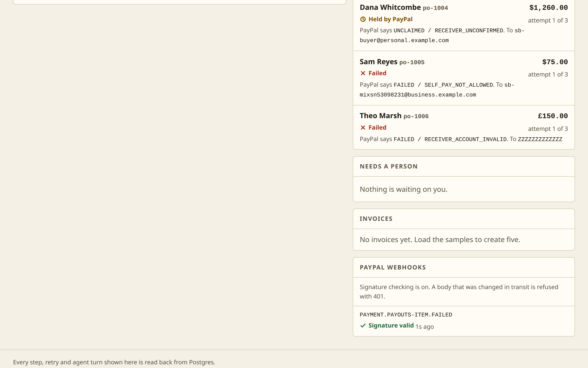Screen dimensions: 588x368
Task: Click the clock icon beside Held by PayPal
Action: pos(363,19)
